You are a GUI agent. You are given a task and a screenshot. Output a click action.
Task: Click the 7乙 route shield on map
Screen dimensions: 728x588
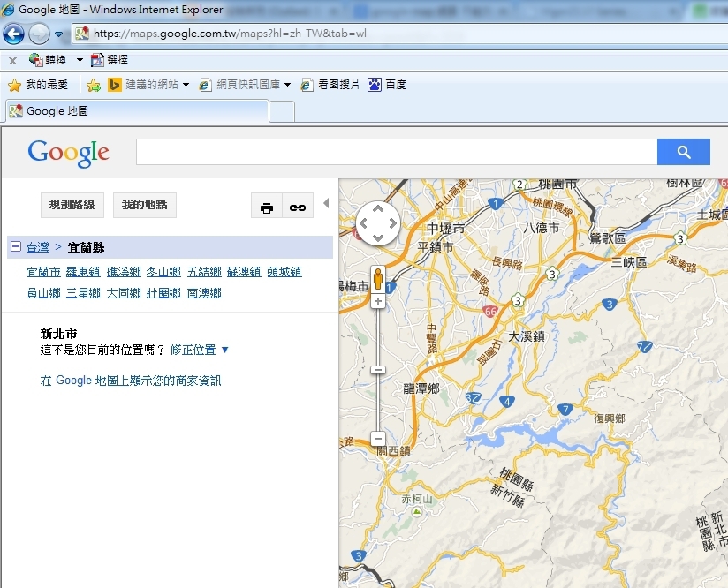pyautogui.click(x=644, y=347)
